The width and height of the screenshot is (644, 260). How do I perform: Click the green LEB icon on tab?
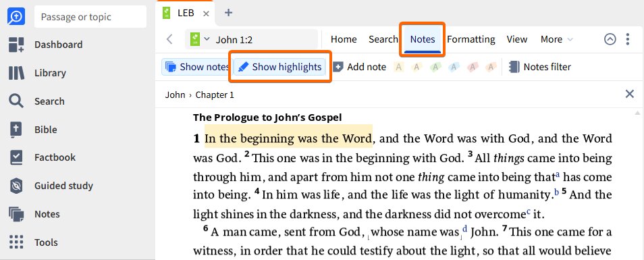click(166, 13)
